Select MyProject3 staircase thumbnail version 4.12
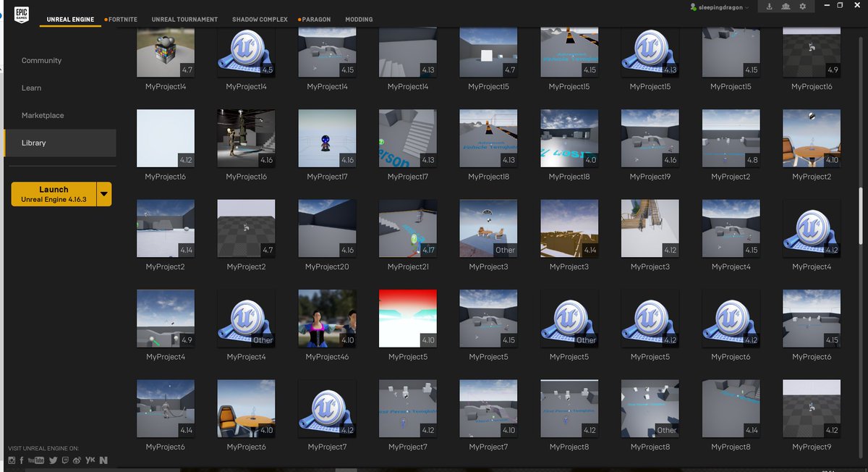The image size is (868, 472). tap(650, 228)
